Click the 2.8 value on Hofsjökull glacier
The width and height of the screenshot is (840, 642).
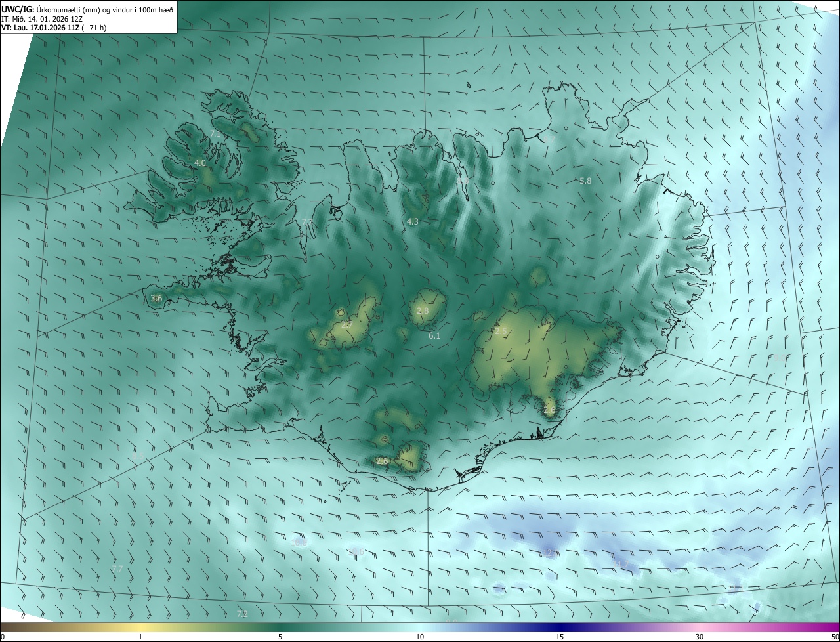point(423,310)
